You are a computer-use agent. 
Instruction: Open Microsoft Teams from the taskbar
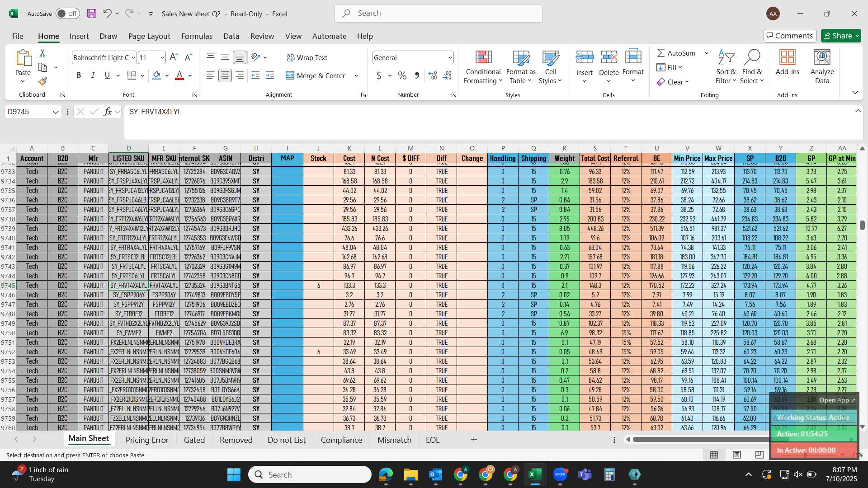[585, 474]
